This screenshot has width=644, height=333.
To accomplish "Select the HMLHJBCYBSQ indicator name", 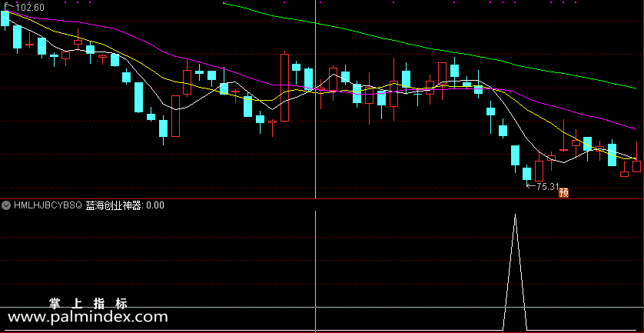I will (x=48, y=205).
